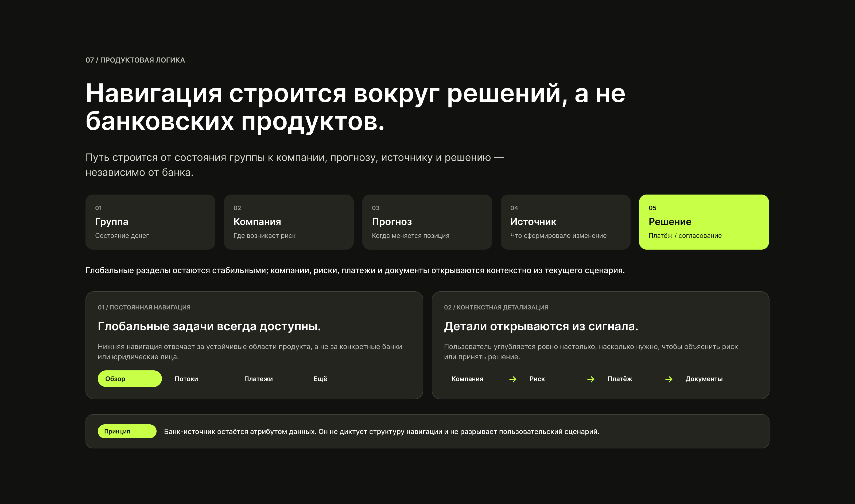Click the 'Пользователь углубляется ровно настолько' paragraph
This screenshot has height=504, width=855.
tap(591, 351)
